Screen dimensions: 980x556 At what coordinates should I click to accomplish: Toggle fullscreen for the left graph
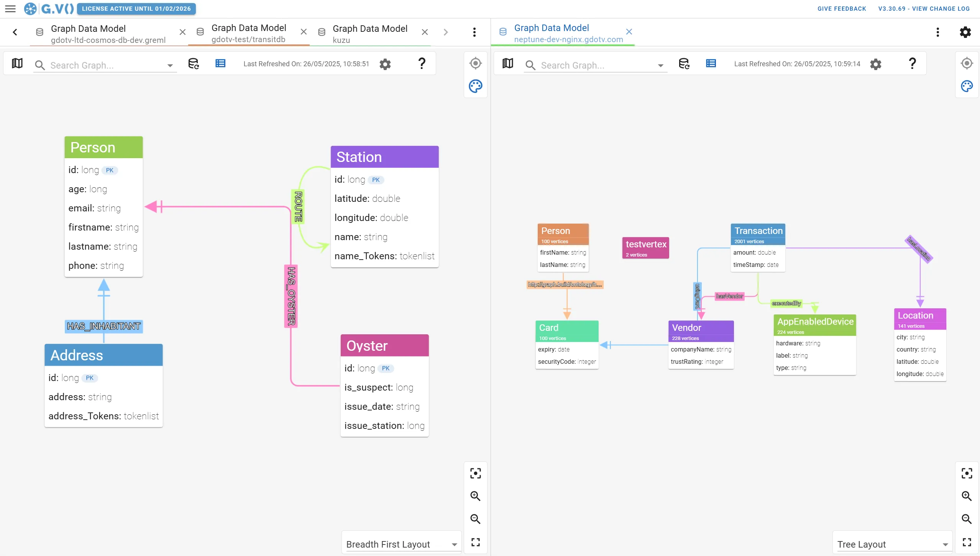click(476, 542)
